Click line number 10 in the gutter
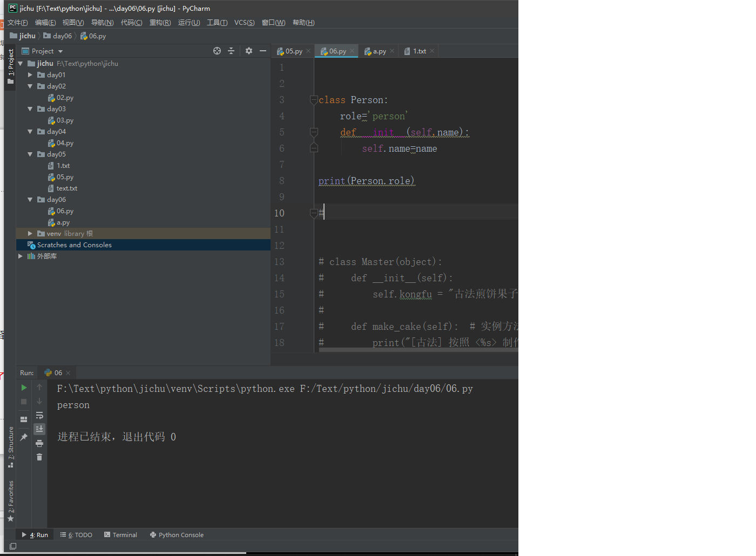This screenshot has width=756, height=556. (279, 213)
